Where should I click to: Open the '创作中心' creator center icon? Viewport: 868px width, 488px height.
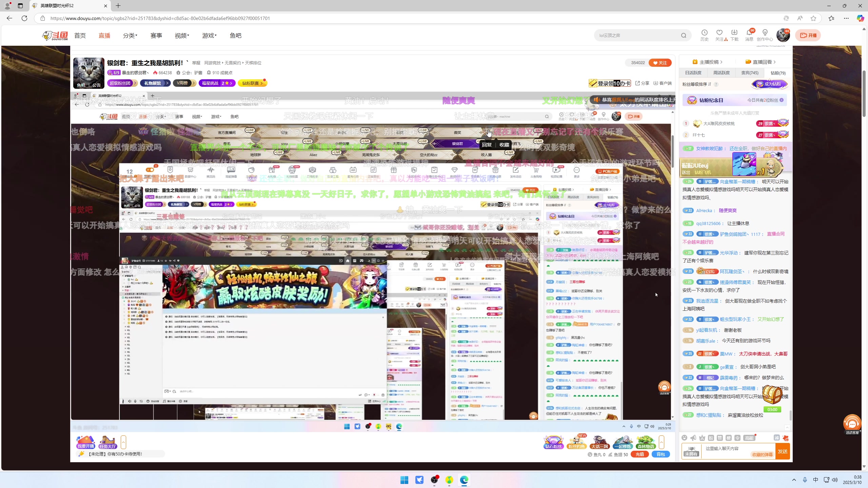[x=765, y=35]
